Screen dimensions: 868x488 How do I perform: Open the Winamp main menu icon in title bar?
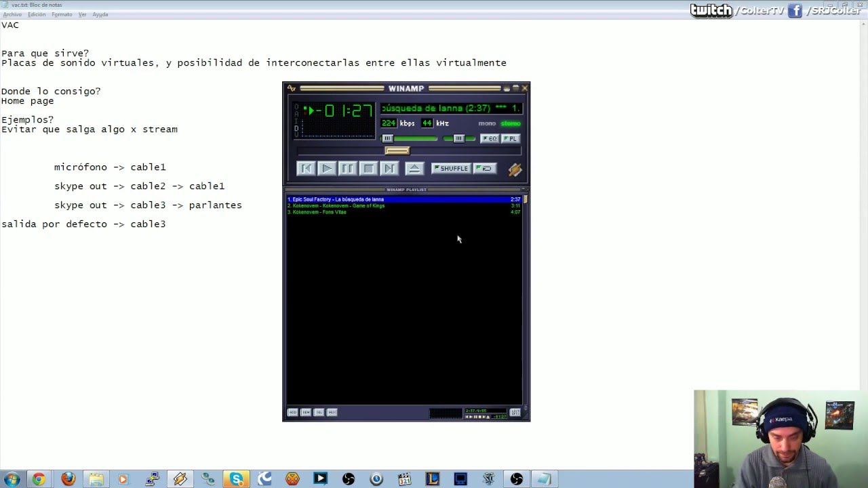(292, 88)
